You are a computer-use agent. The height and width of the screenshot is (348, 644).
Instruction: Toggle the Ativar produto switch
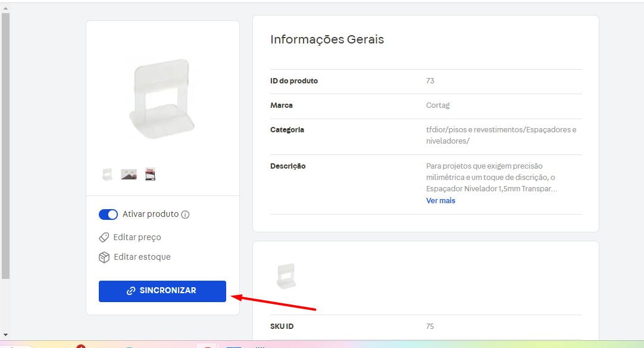pyautogui.click(x=108, y=215)
